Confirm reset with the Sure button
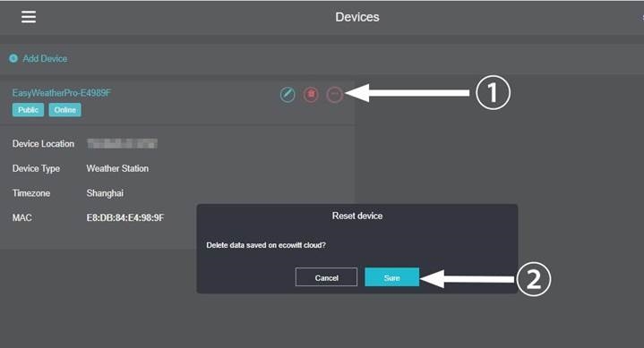Image resolution: width=644 pixels, height=348 pixels. point(391,277)
